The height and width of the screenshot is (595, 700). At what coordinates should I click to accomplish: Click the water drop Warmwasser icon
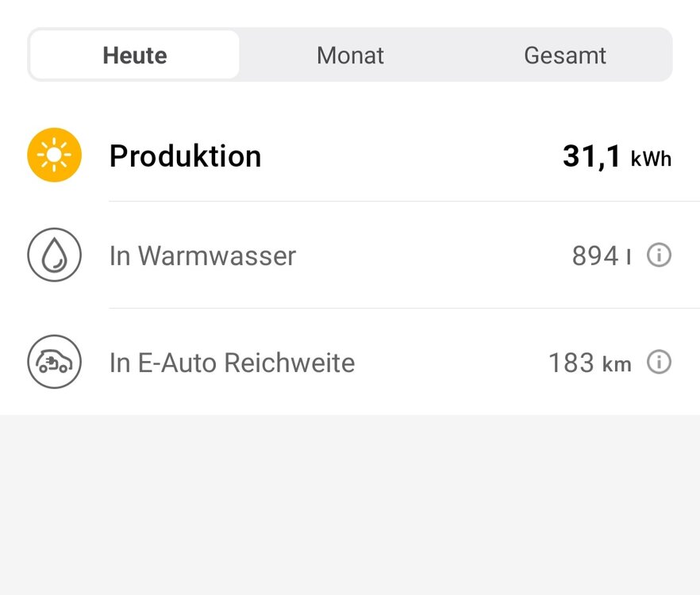(x=55, y=255)
